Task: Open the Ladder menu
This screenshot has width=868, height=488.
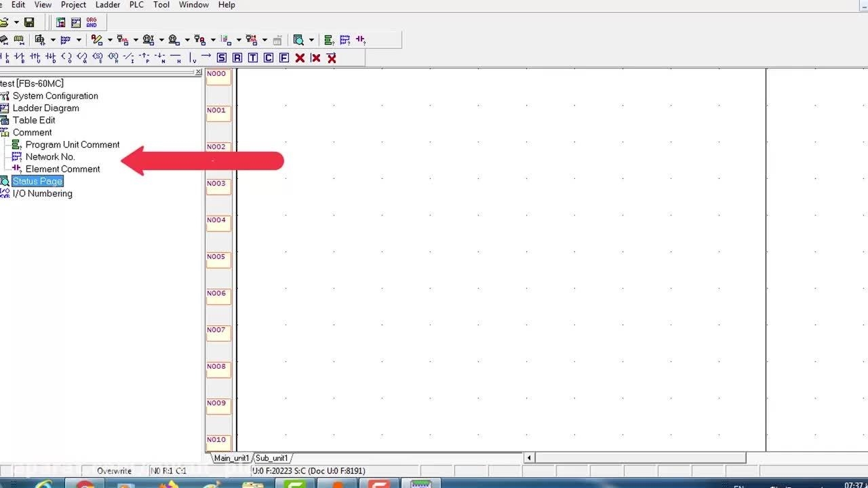Action: (108, 5)
